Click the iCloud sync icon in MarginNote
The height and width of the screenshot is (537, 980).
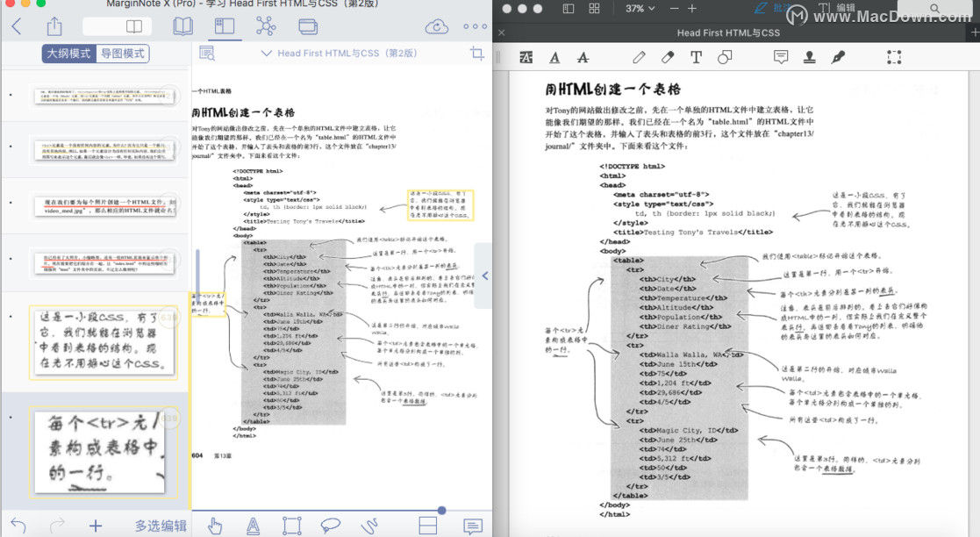click(436, 27)
